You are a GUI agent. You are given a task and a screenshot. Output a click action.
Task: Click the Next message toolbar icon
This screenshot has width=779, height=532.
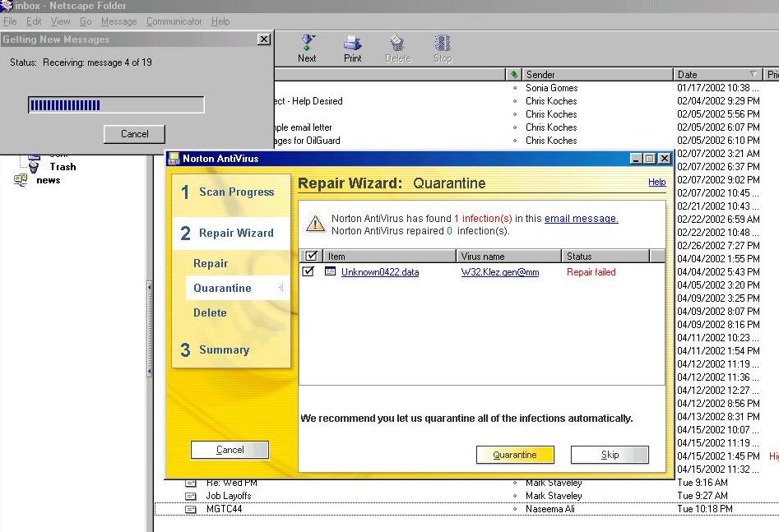(307, 43)
